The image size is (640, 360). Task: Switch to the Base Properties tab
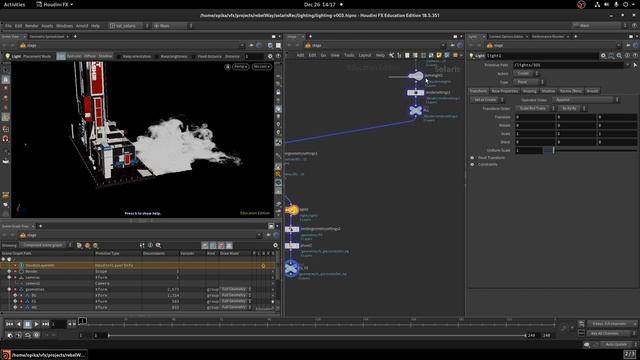pos(504,91)
